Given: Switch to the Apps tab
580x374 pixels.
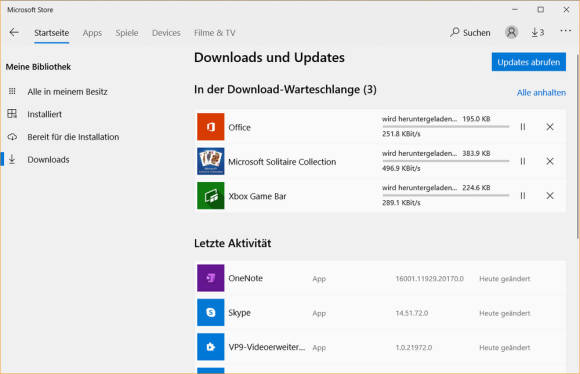Looking at the screenshot, I should [92, 33].
